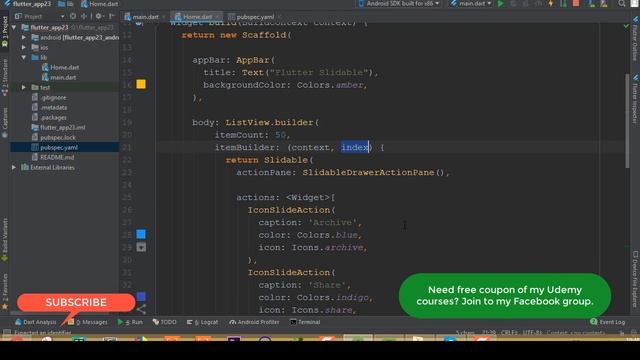Select .gitignore file in tree

[49, 98]
